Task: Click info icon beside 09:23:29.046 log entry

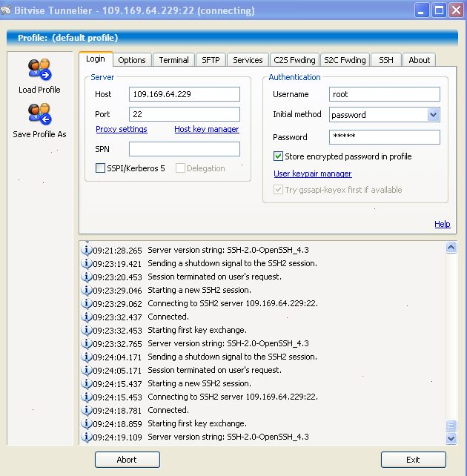Action: click(x=87, y=290)
